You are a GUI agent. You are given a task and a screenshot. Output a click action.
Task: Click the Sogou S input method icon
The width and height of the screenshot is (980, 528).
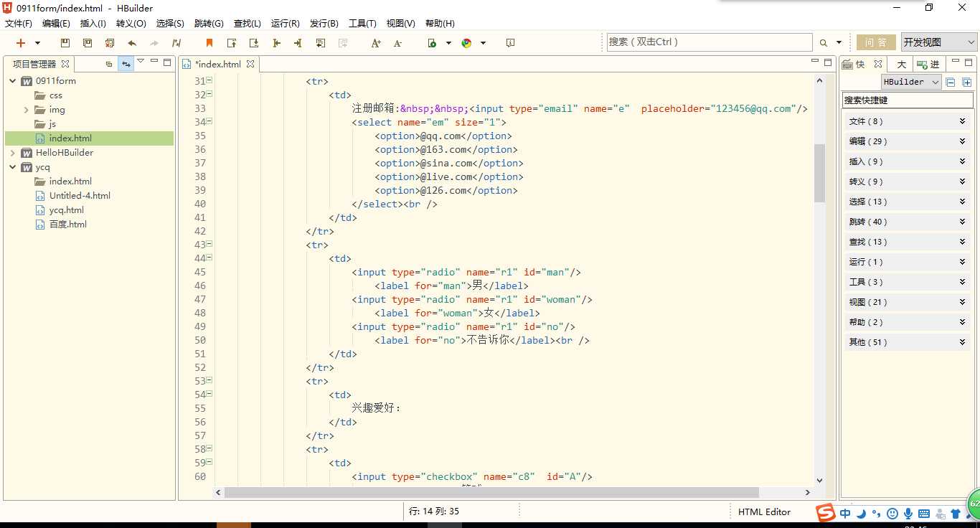(x=826, y=513)
